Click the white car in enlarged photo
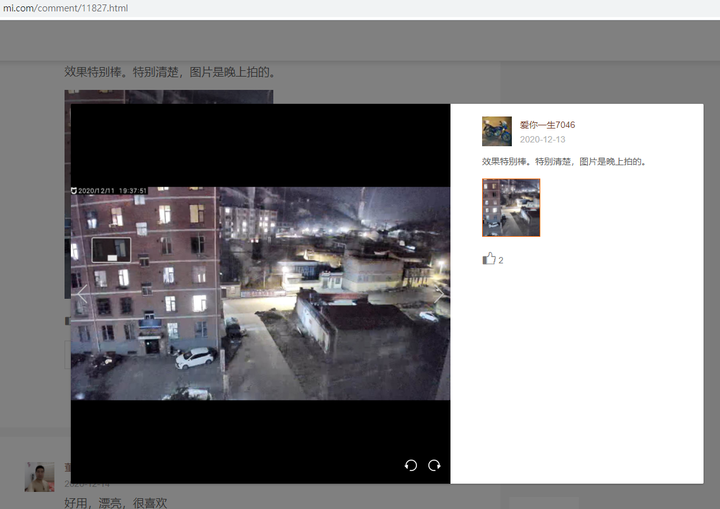 (x=196, y=357)
